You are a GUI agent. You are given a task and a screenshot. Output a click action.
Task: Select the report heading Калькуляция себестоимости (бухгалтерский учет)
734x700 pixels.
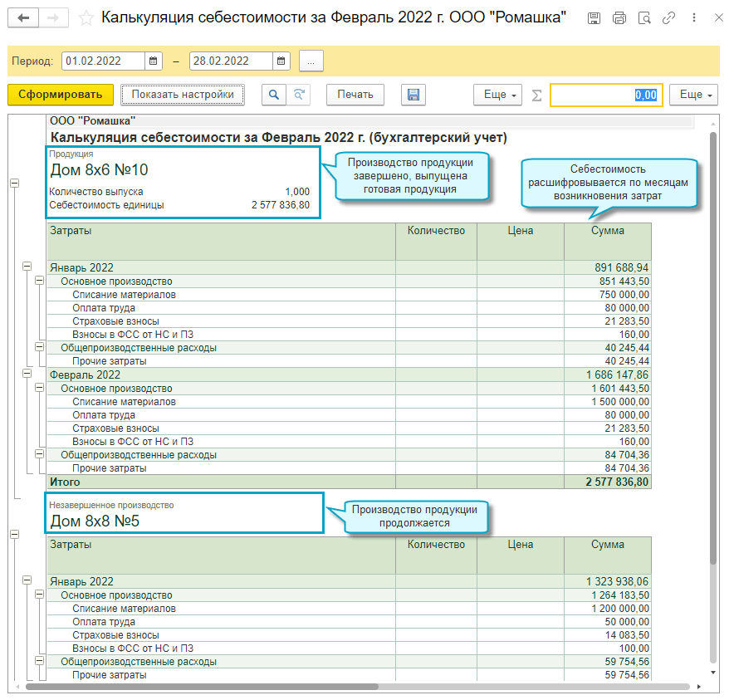point(278,138)
